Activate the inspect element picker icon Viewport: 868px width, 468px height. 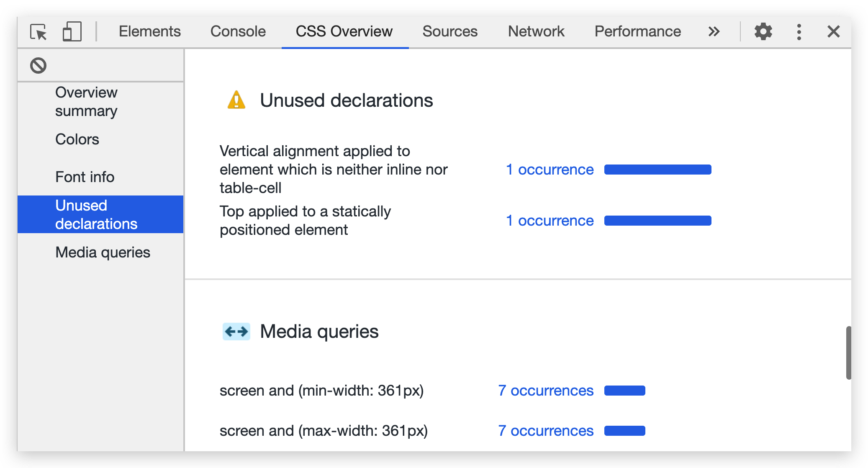point(39,32)
